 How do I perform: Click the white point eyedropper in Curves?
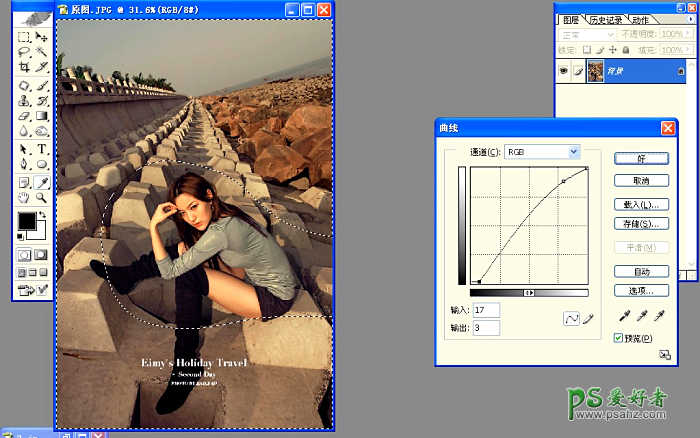click(659, 317)
